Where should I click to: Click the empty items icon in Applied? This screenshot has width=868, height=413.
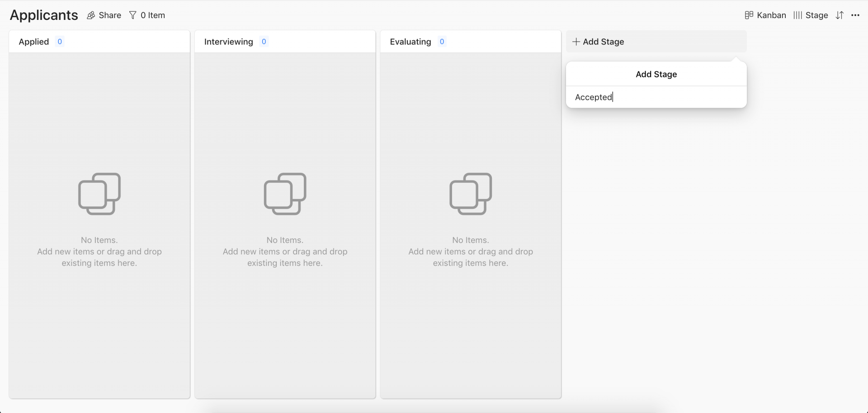[99, 194]
